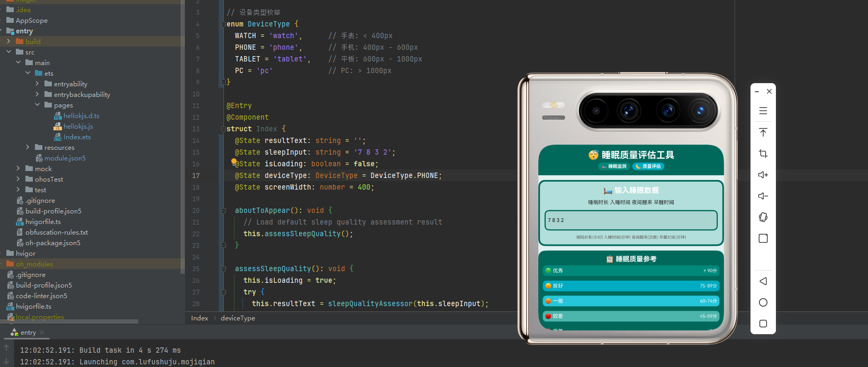Click the emulator fold-screen square icon
868x367 pixels.
pyautogui.click(x=763, y=238)
